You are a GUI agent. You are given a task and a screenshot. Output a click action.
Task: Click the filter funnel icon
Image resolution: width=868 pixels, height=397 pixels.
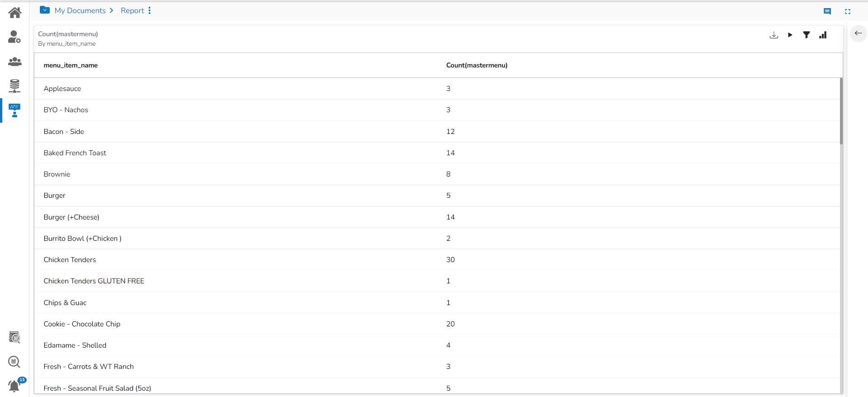[806, 35]
